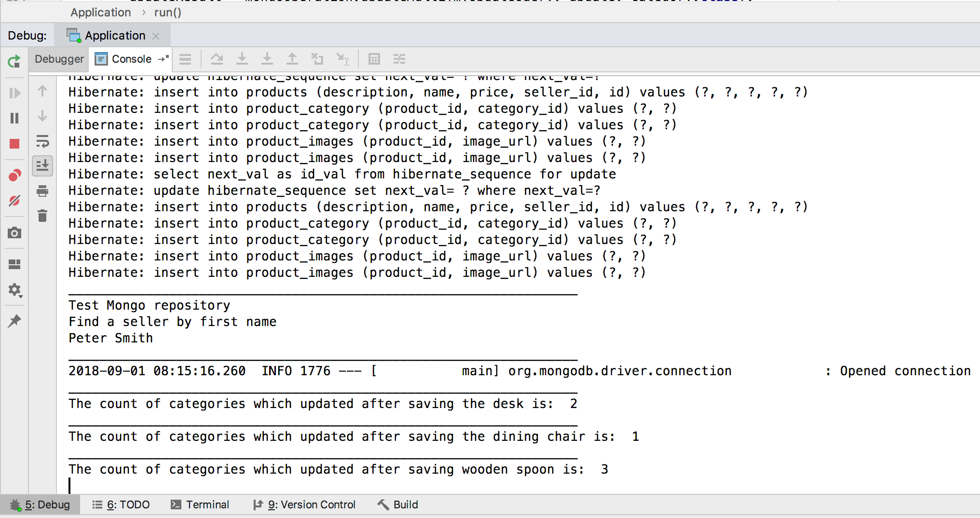
Task: Clear all console output
Action: click(x=42, y=216)
